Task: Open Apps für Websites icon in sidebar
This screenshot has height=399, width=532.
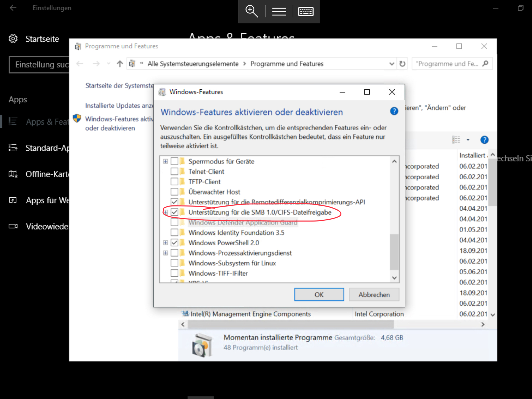Action: point(13,200)
